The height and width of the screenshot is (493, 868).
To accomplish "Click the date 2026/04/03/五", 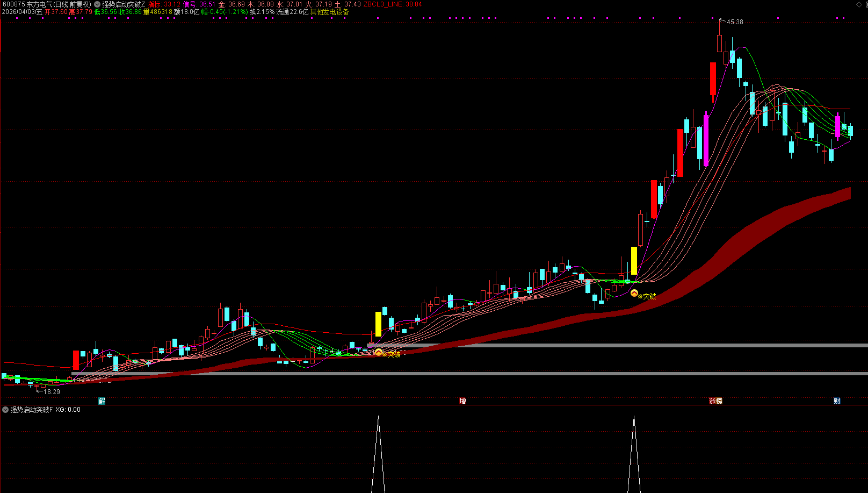I will pyautogui.click(x=22, y=12).
